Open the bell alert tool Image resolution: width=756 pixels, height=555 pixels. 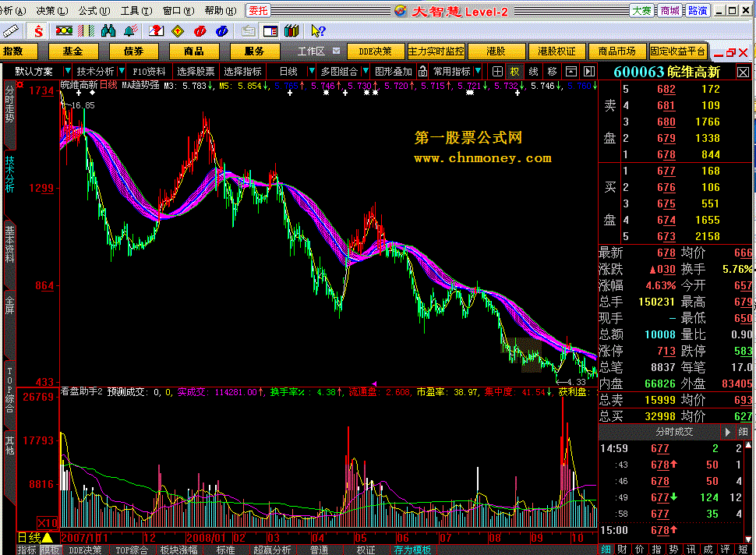click(131, 31)
